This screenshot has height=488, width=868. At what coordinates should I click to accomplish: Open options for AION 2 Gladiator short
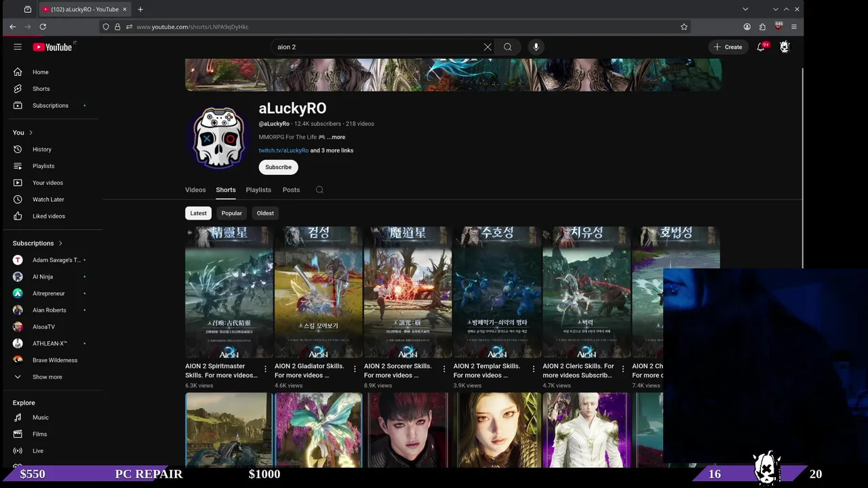tap(355, 369)
